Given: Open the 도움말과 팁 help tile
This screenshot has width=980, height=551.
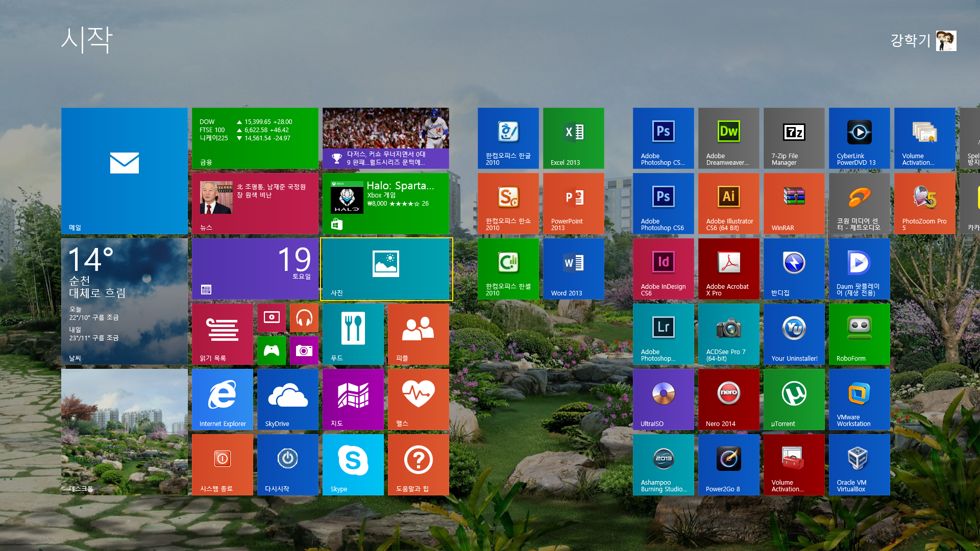Looking at the screenshot, I should [x=419, y=465].
